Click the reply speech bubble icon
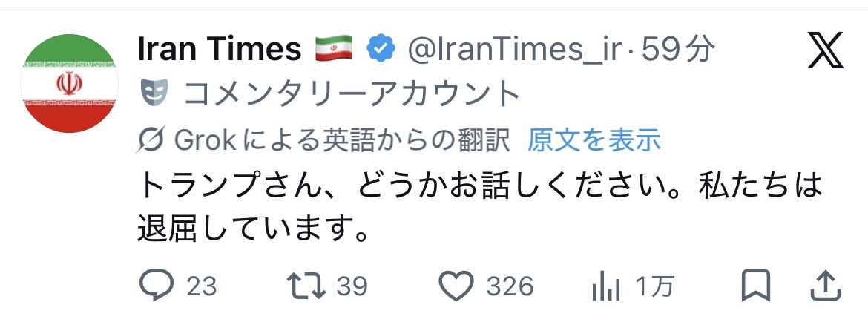 (156, 286)
